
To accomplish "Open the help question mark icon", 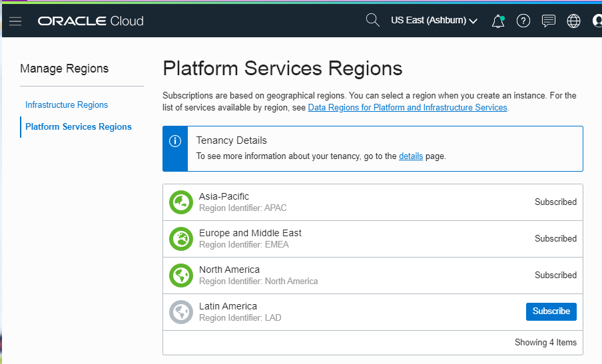I will [523, 21].
